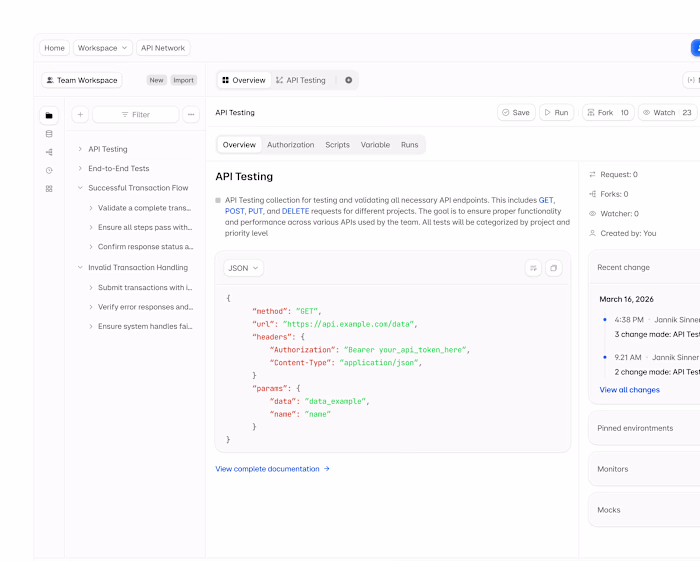
Task: Open the three-dots more options beside Filter
Action: point(191,115)
